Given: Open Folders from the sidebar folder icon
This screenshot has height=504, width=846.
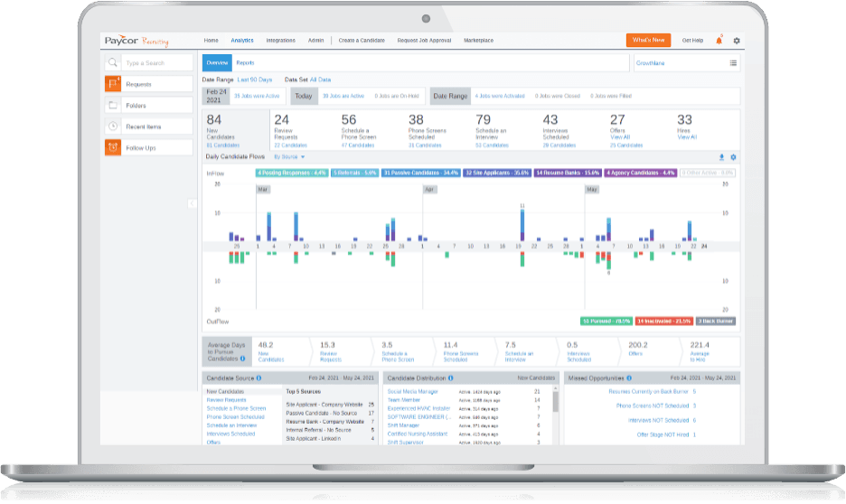Looking at the screenshot, I should click(x=113, y=106).
